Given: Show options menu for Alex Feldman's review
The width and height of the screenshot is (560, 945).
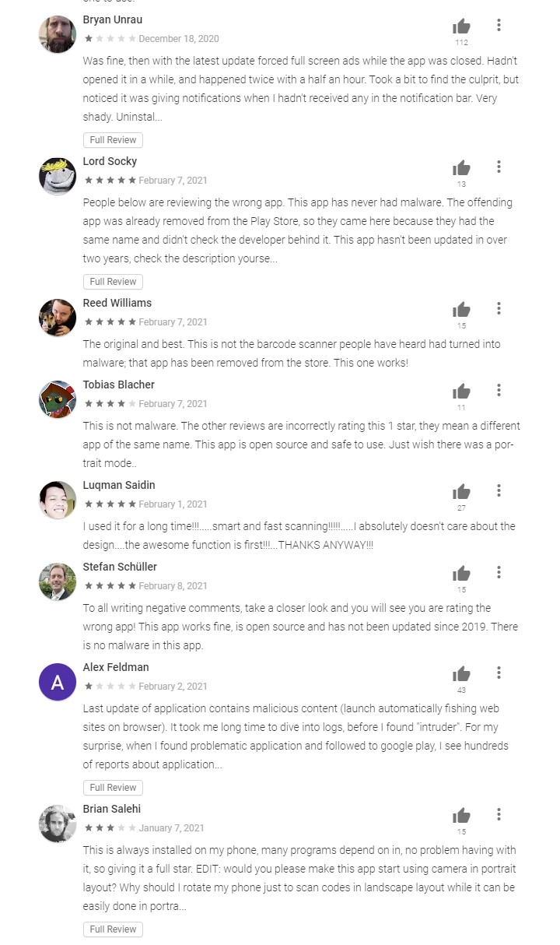Looking at the screenshot, I should coord(499,673).
